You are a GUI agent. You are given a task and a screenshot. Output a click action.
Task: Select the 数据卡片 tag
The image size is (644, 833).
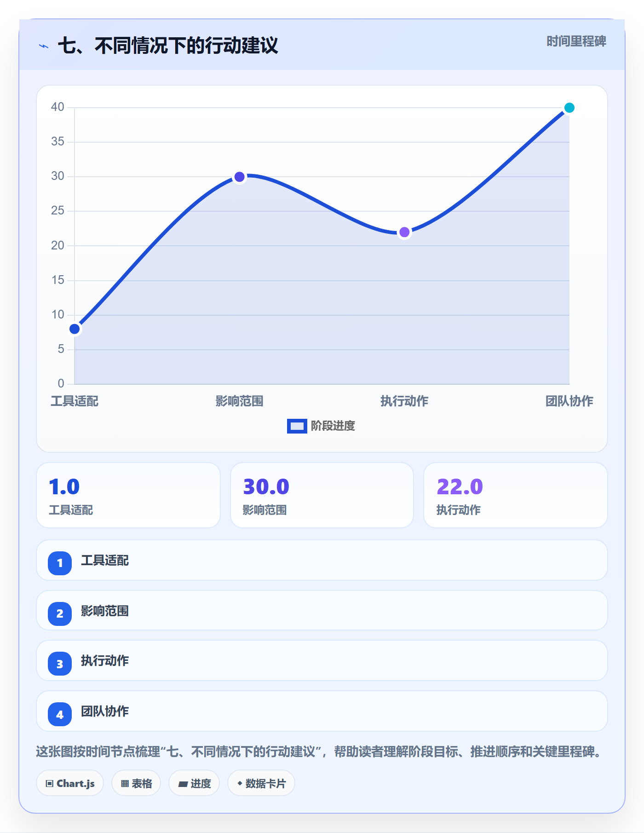pyautogui.click(x=261, y=783)
